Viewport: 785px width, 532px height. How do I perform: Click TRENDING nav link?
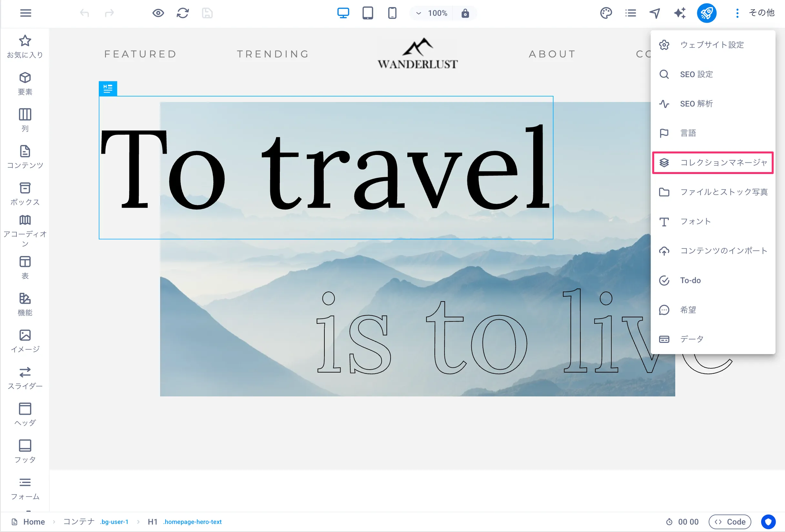[x=273, y=54]
